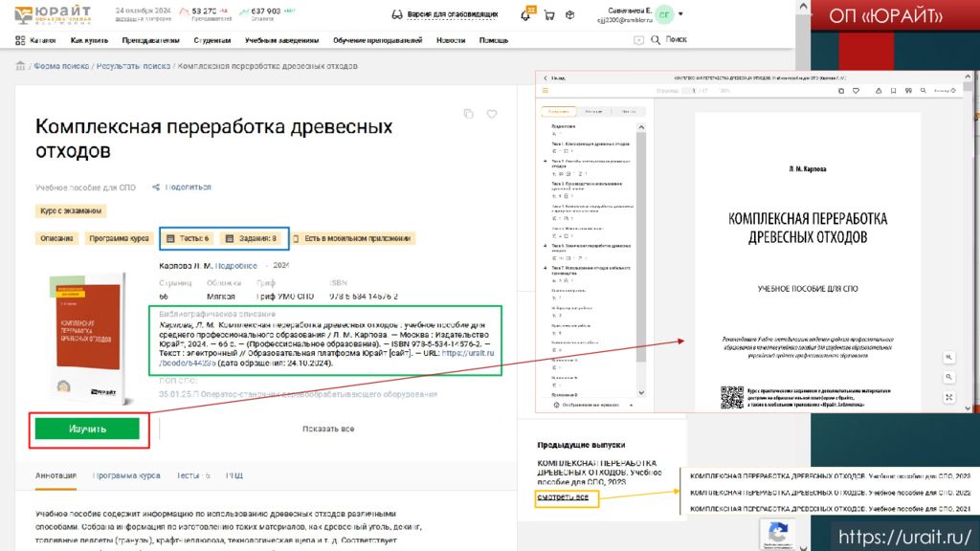The width and height of the screenshot is (980, 551).
Task: Switch to the Аннотация tab
Action: (56, 475)
